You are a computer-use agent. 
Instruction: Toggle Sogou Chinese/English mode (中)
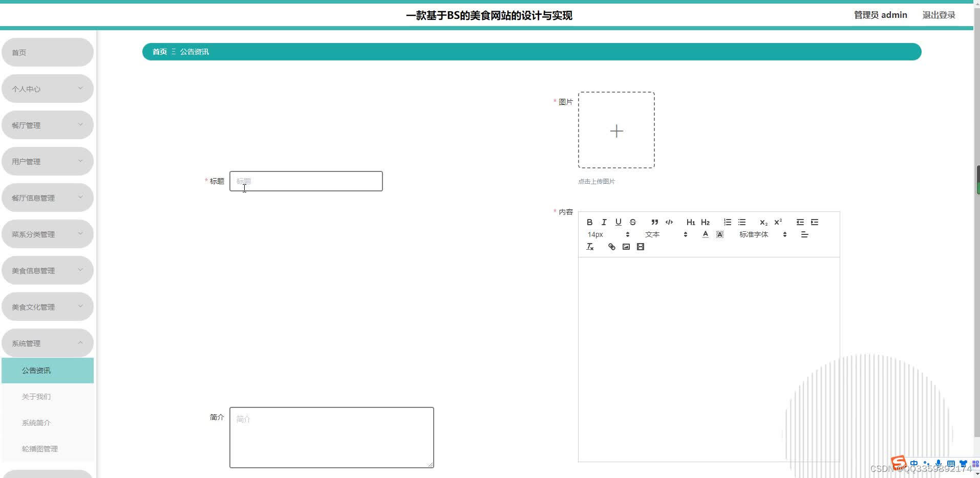click(914, 464)
